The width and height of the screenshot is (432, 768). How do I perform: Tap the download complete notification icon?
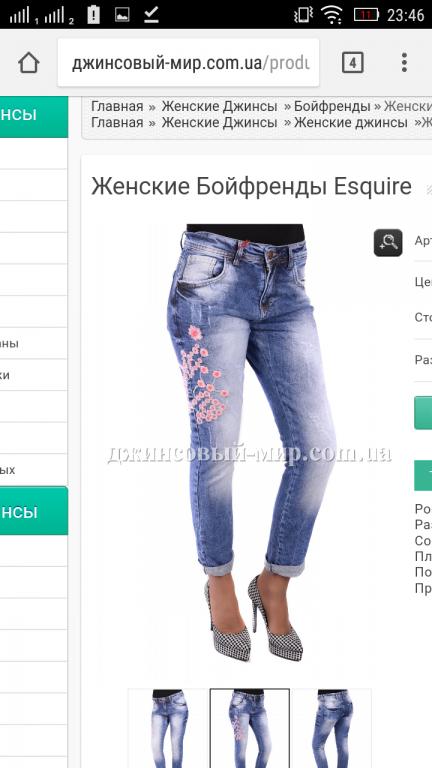(x=151, y=15)
